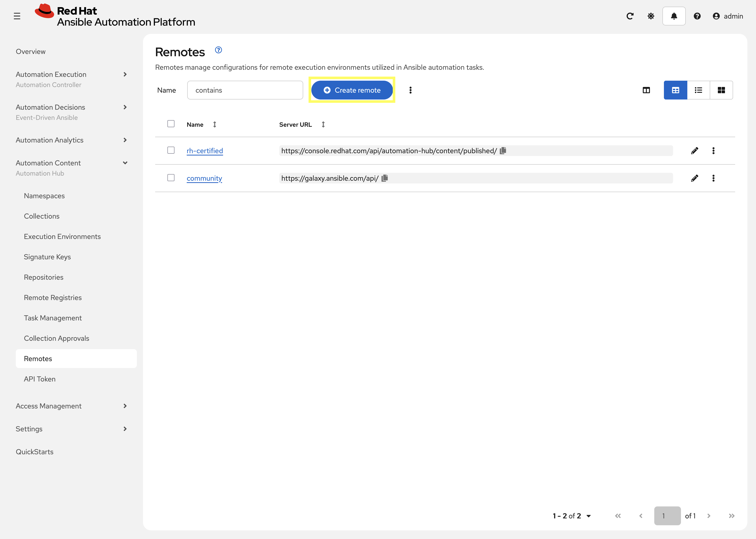This screenshot has width=756, height=539.
Task: Switch to the Remote Registries page
Action: pos(52,297)
